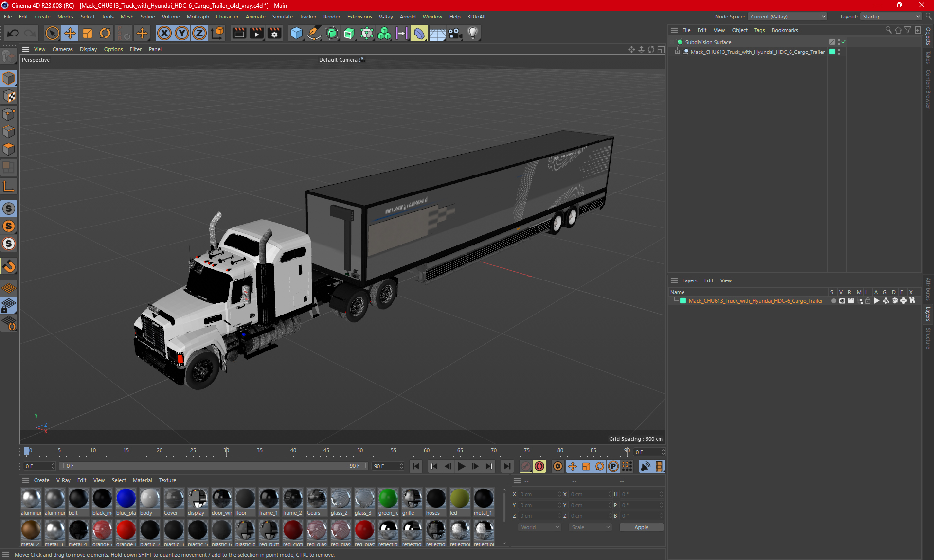This screenshot has width=934, height=560.
Task: Toggle Z axis lock
Action: click(x=199, y=33)
